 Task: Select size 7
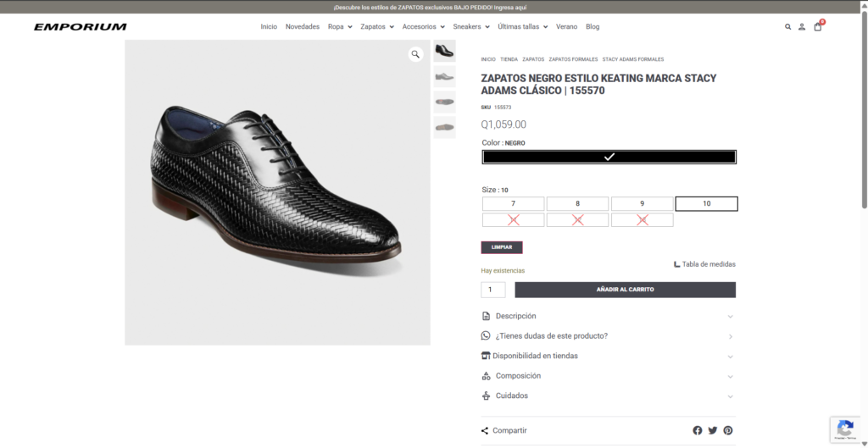(x=513, y=203)
